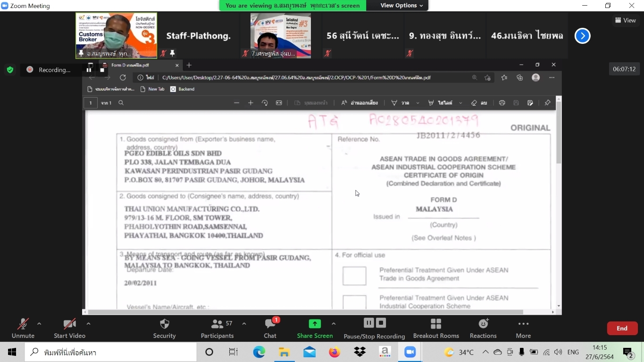The height and width of the screenshot is (362, 644).
Task: Fit PDF page to width
Action: (x=279, y=103)
